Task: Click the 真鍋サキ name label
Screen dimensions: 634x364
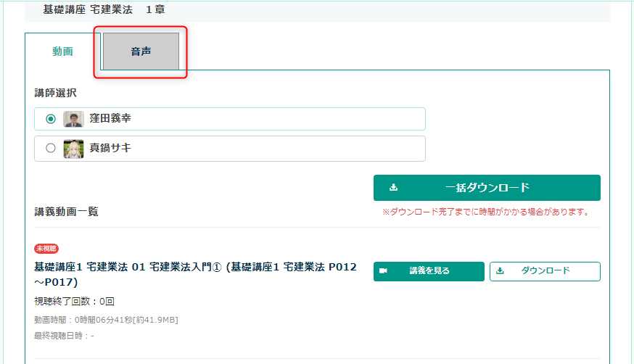Action: 110,148
